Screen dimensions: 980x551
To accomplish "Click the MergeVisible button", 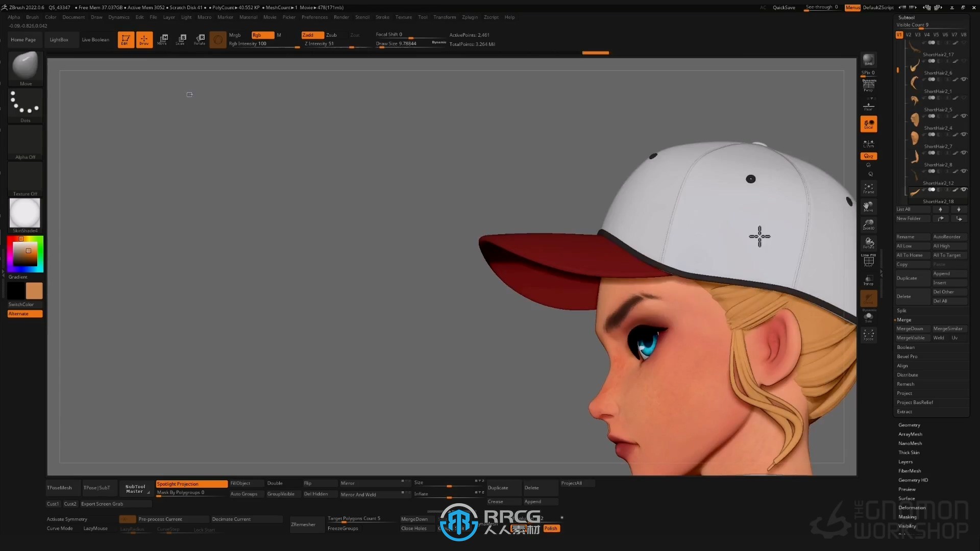I will (913, 338).
